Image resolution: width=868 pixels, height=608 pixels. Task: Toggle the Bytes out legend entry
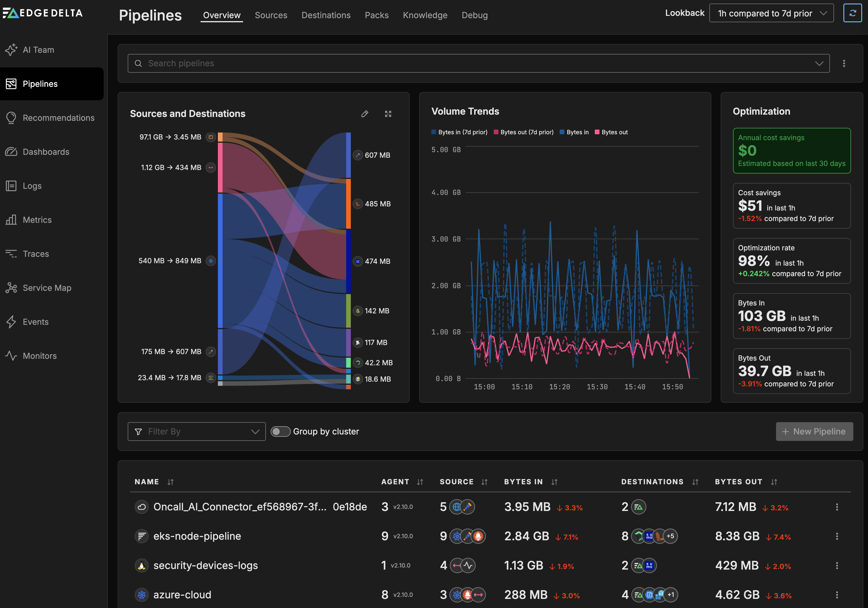(x=611, y=132)
